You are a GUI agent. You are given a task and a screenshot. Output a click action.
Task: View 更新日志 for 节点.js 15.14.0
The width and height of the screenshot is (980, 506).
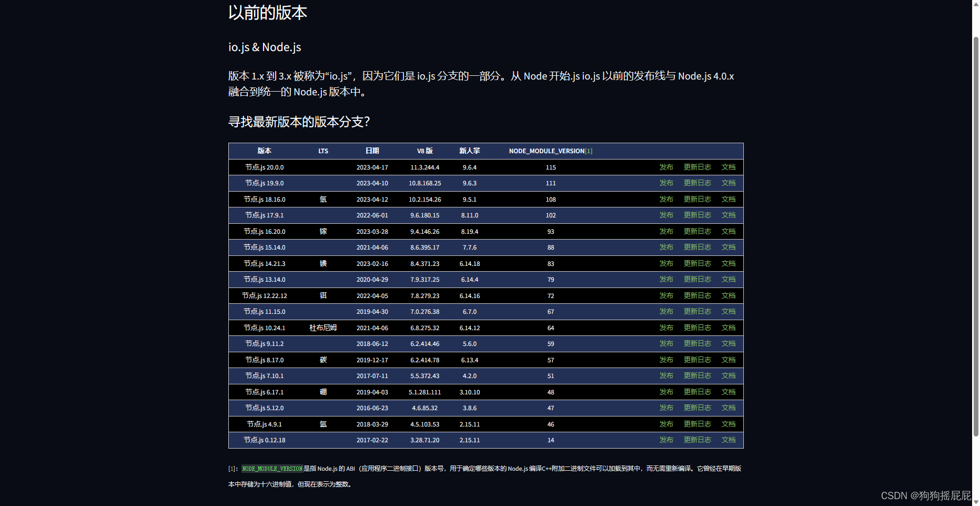tap(697, 247)
